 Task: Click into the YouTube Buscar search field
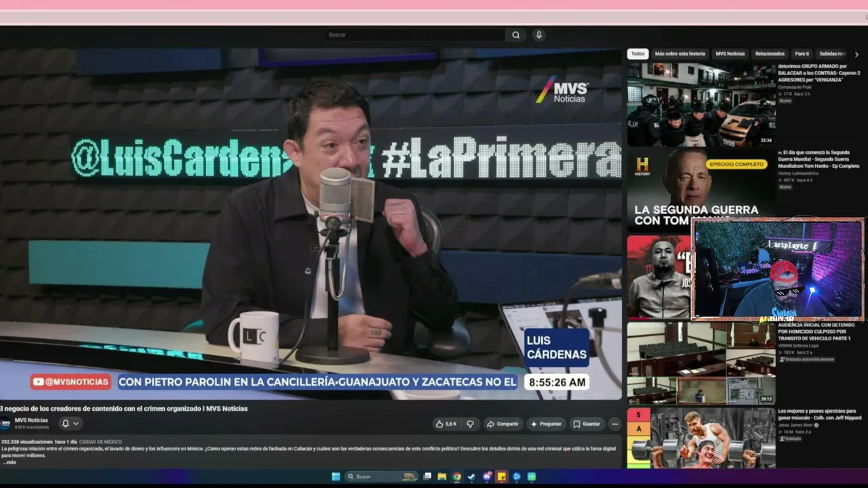point(414,35)
